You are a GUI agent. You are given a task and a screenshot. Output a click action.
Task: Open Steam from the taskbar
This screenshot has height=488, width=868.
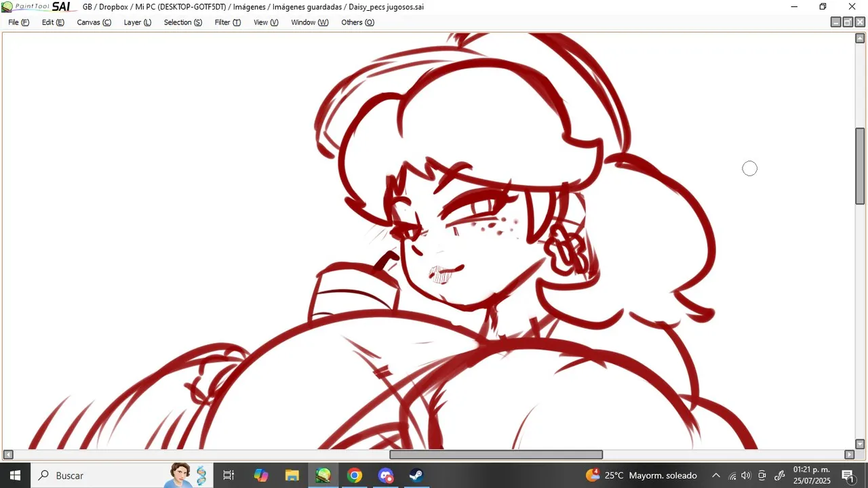coord(416,475)
